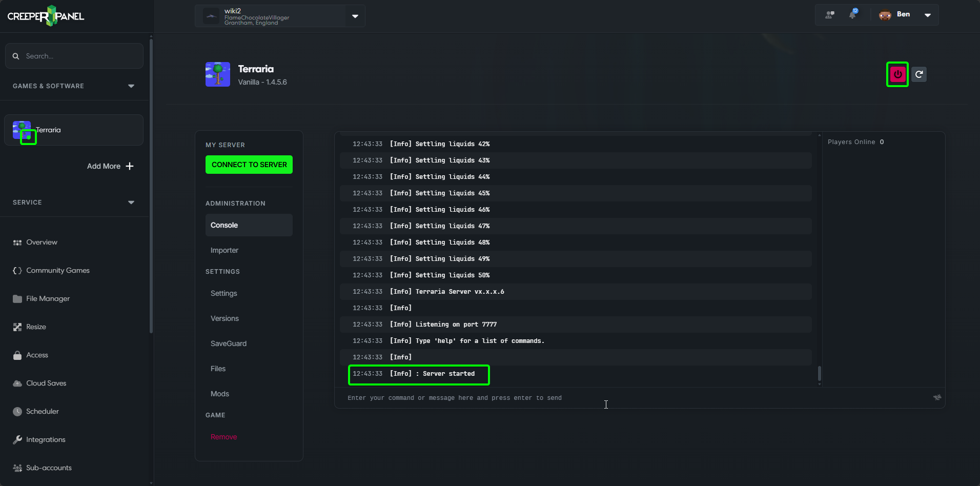This screenshot has height=486, width=980.
Task: Click the send command icon in the console
Action: point(937,397)
